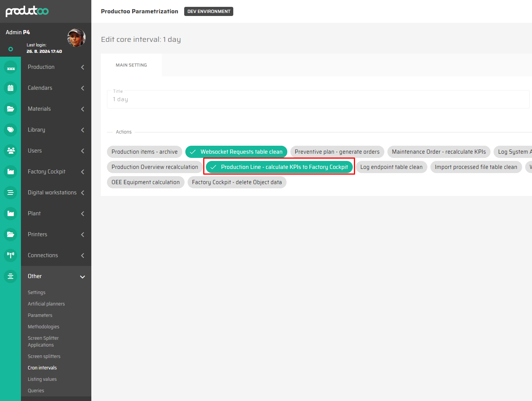This screenshot has height=401, width=532.
Task: Enable OEE Equipment calculation action
Action: [145, 182]
